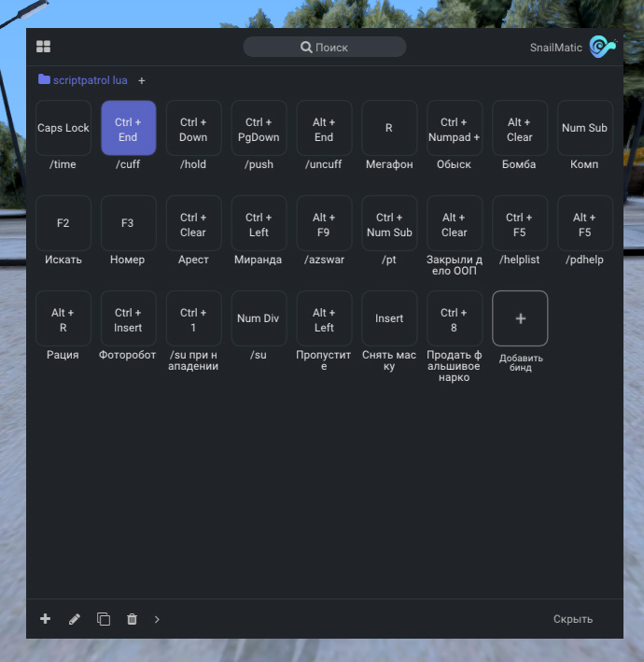644x662 pixels.
Task: Click the grid view icon at top left
Action: 44,47
